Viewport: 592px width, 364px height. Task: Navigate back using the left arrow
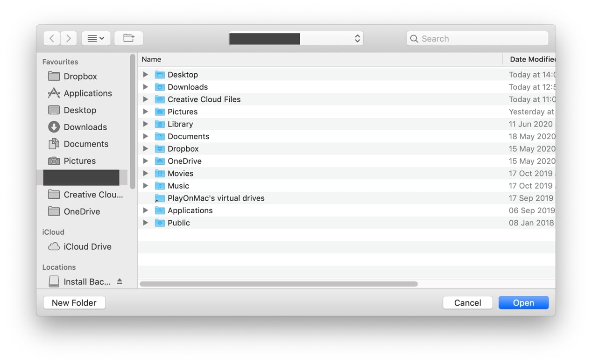pyautogui.click(x=51, y=38)
